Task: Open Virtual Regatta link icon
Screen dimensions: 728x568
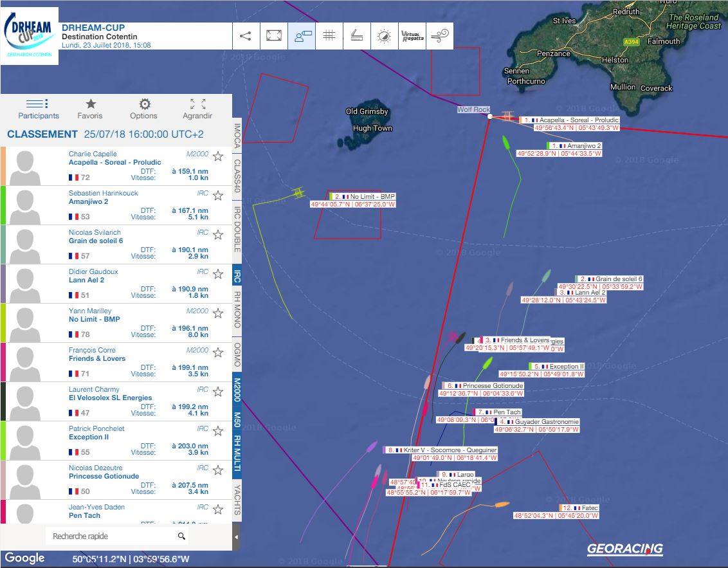Action: [x=412, y=36]
